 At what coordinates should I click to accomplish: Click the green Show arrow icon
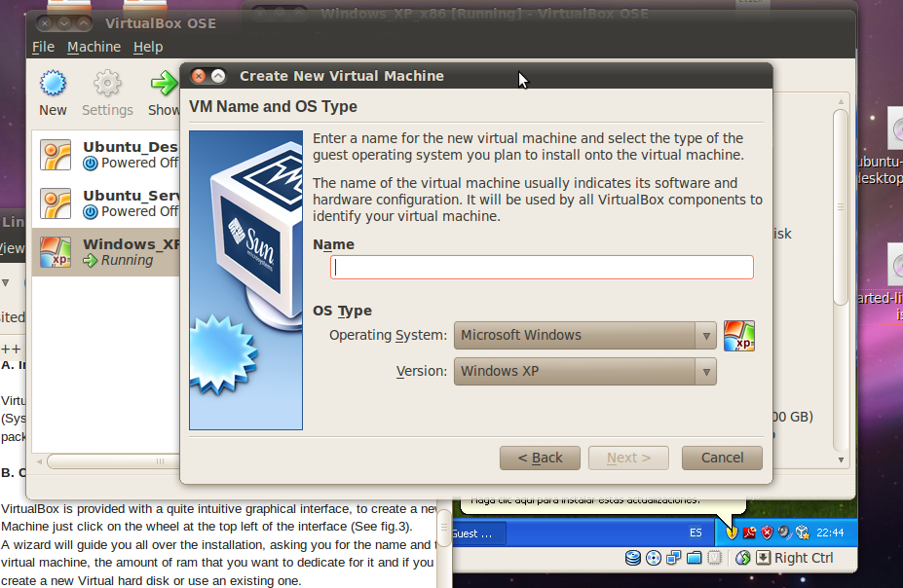165,84
